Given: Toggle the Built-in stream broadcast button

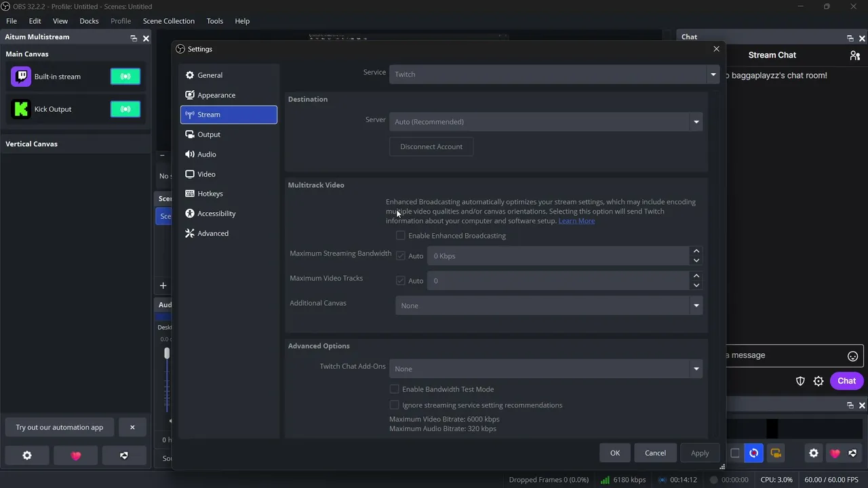Looking at the screenshot, I should [x=125, y=77].
